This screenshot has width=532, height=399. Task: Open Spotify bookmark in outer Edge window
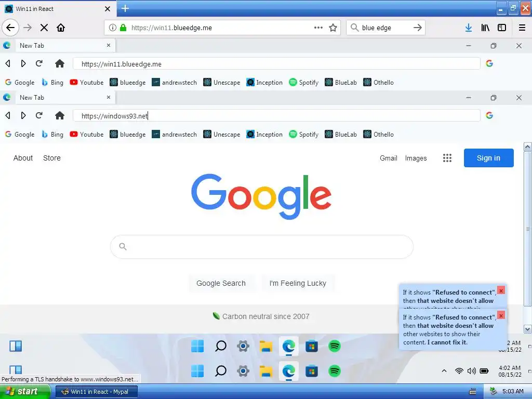[303, 83]
